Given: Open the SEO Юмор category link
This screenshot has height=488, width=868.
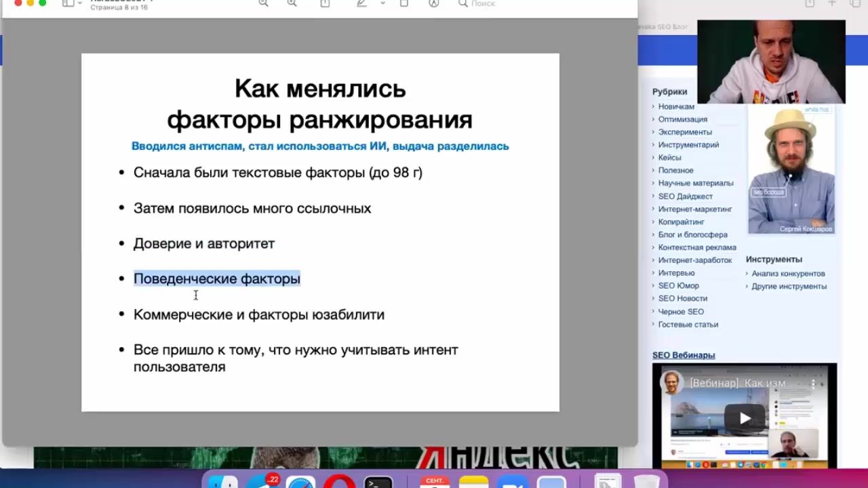Looking at the screenshot, I should click(678, 285).
